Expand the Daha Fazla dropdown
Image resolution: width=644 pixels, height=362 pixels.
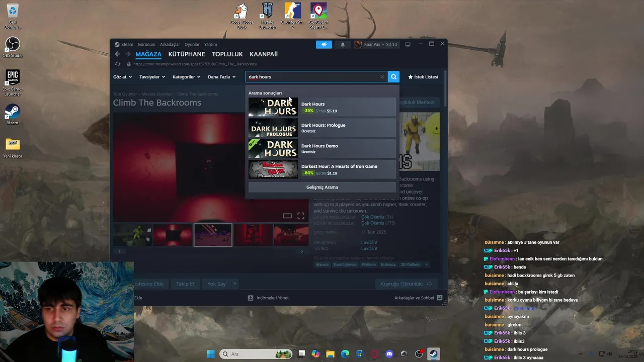click(222, 77)
